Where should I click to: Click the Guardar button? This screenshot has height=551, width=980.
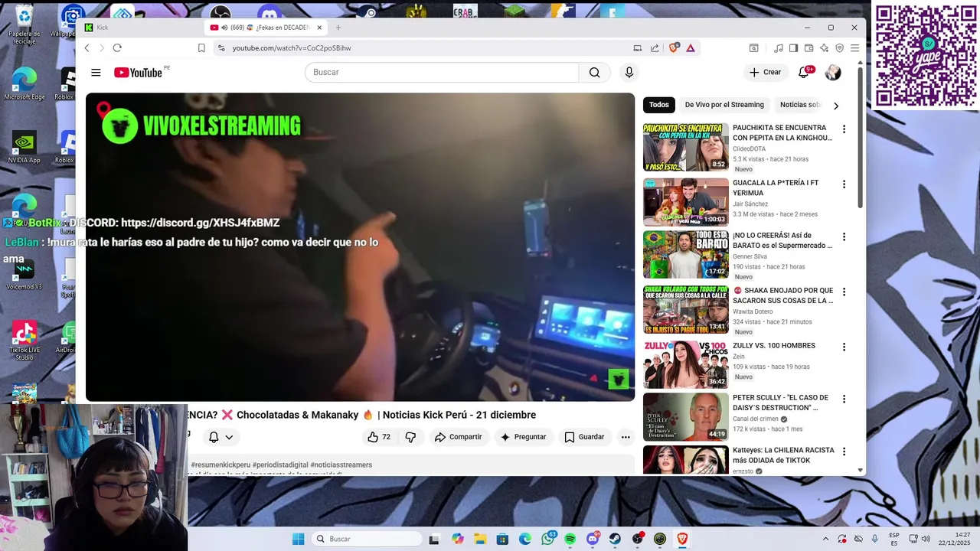584,437
